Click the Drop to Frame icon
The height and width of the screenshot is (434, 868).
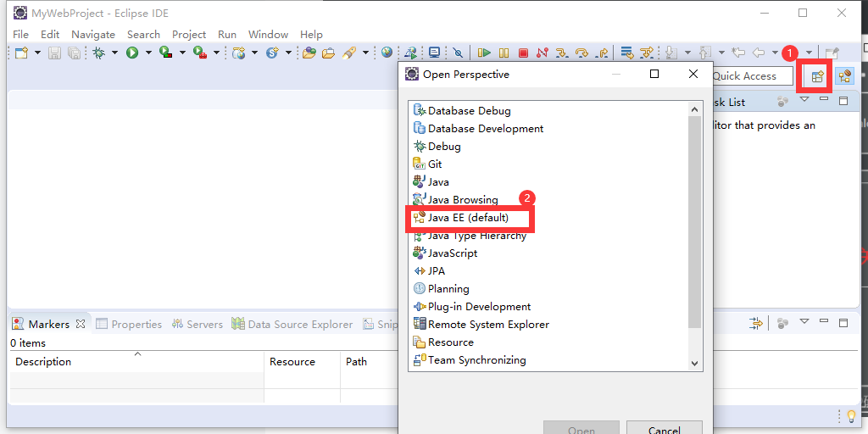click(626, 53)
